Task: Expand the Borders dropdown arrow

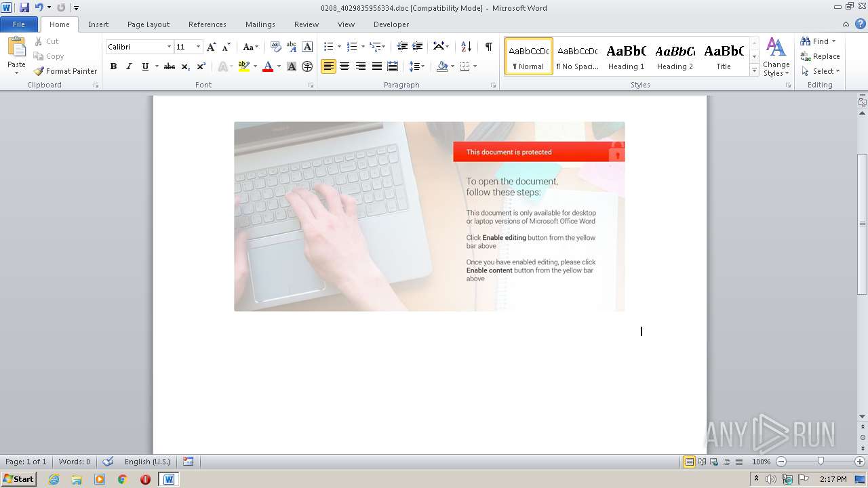Action: coord(475,66)
